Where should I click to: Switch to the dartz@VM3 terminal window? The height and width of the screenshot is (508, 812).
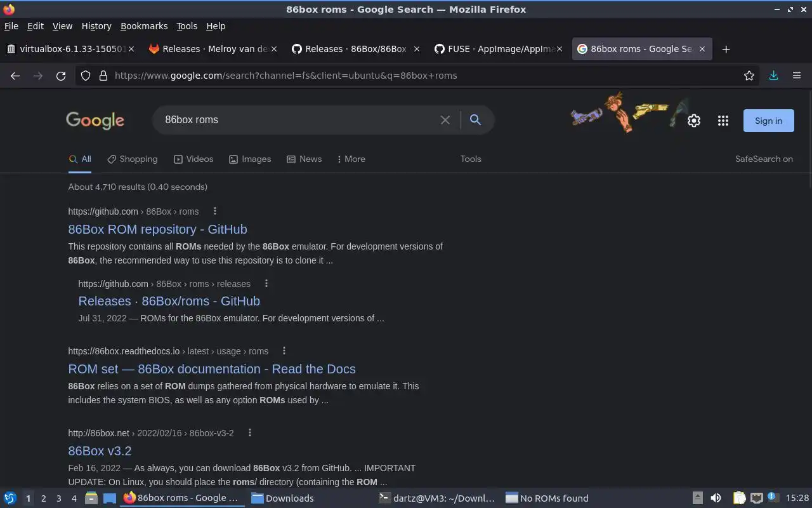tap(438, 498)
